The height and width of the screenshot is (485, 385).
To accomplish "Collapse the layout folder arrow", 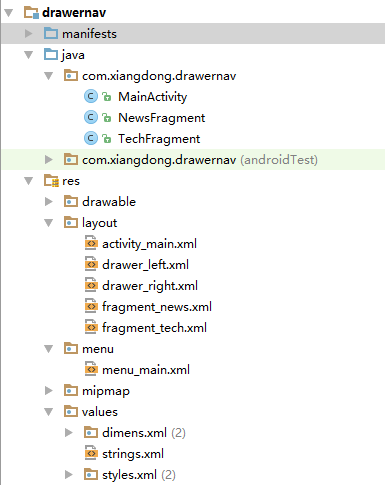I will [49, 223].
